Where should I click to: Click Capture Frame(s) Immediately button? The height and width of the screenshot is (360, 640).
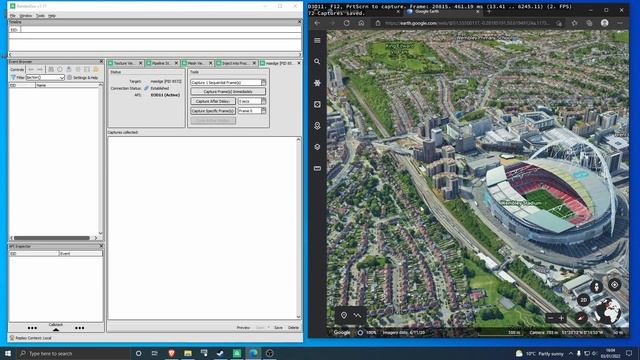(x=228, y=92)
